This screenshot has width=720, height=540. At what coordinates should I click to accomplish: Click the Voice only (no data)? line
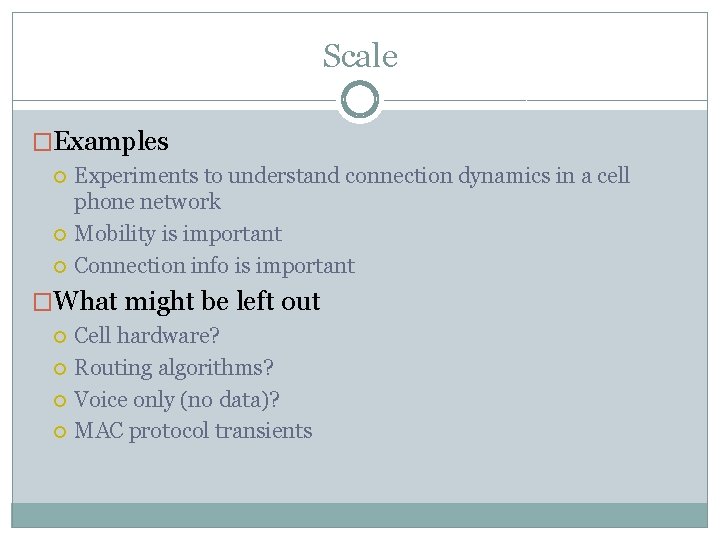pyautogui.click(x=177, y=400)
